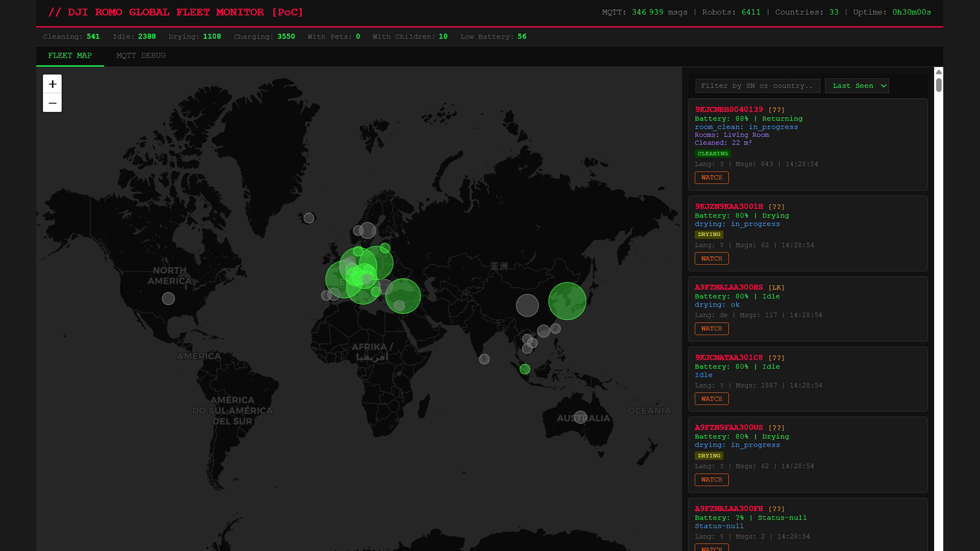Click the map zoom in plus button
The width and height of the screenshot is (980, 551).
coord(52,84)
